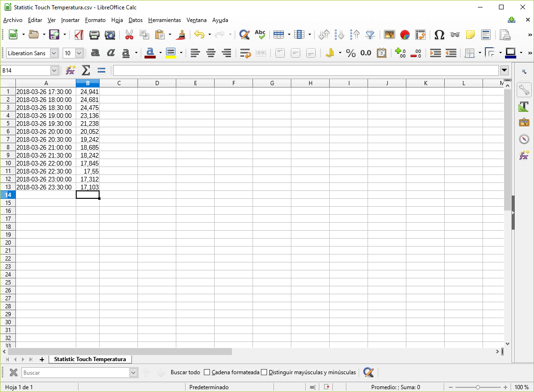Click the Buscar todo button
This screenshot has height=392, width=534.
point(185,372)
